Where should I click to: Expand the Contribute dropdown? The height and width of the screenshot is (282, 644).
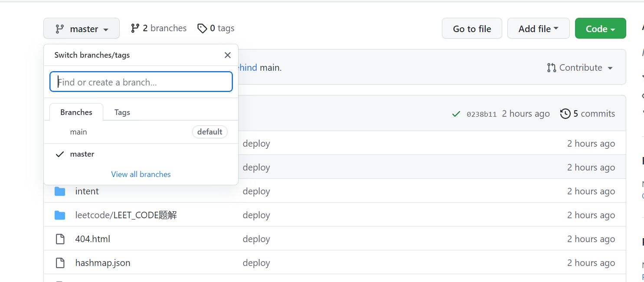click(580, 68)
